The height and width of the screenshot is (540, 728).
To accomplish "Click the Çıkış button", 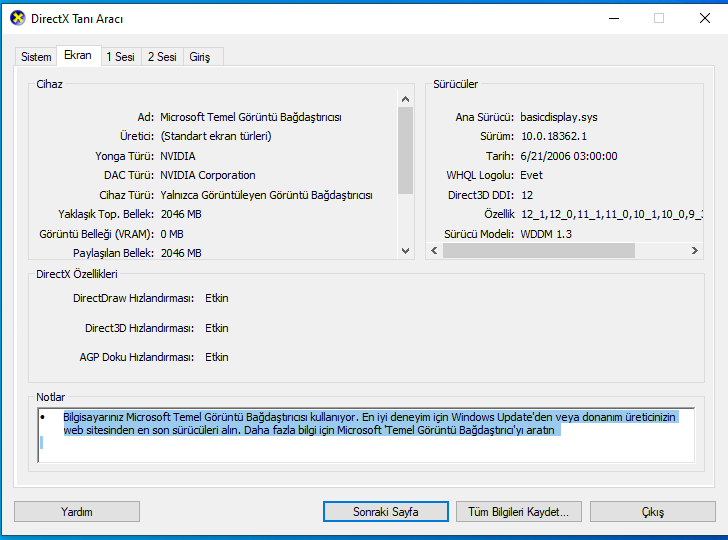I will tap(653, 512).
